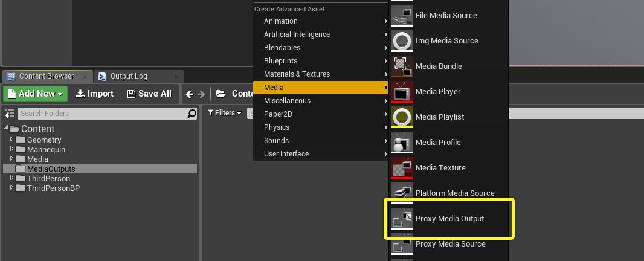Collapse the Content root folder
Image resolution: width=644 pixels, height=261 pixels.
pyautogui.click(x=6, y=128)
